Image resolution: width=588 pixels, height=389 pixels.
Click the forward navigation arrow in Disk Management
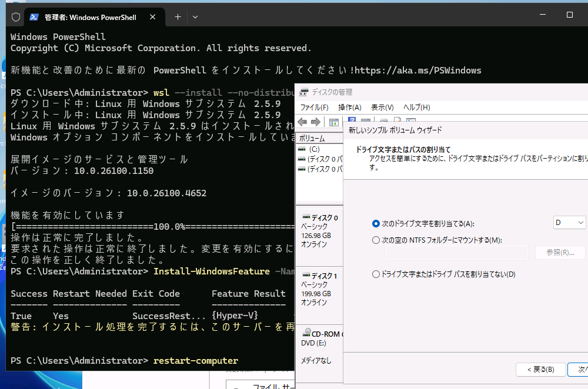(317, 122)
